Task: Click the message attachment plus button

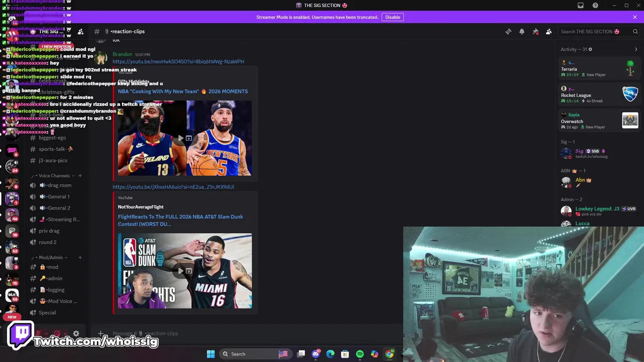Action: pyautogui.click(x=101, y=333)
